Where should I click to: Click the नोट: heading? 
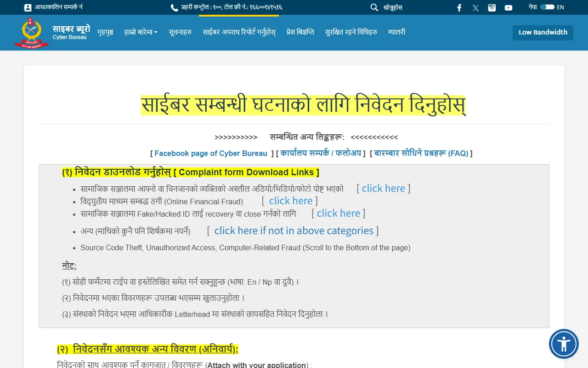[69, 266]
